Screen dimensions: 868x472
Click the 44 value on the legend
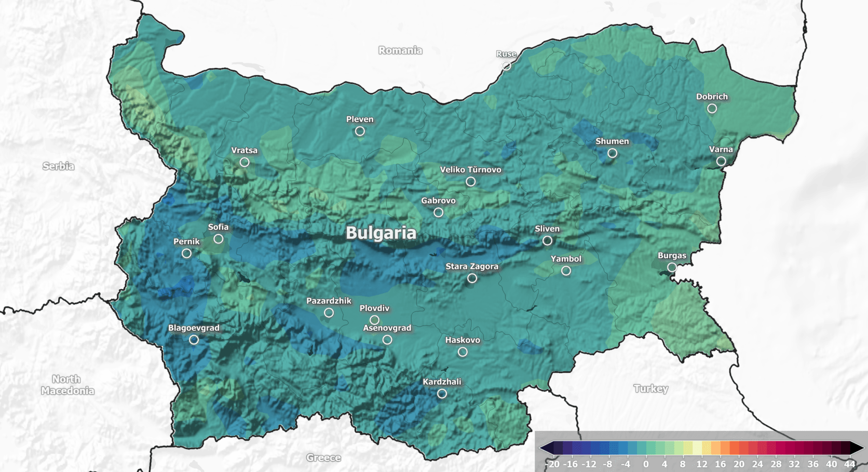tap(850, 464)
